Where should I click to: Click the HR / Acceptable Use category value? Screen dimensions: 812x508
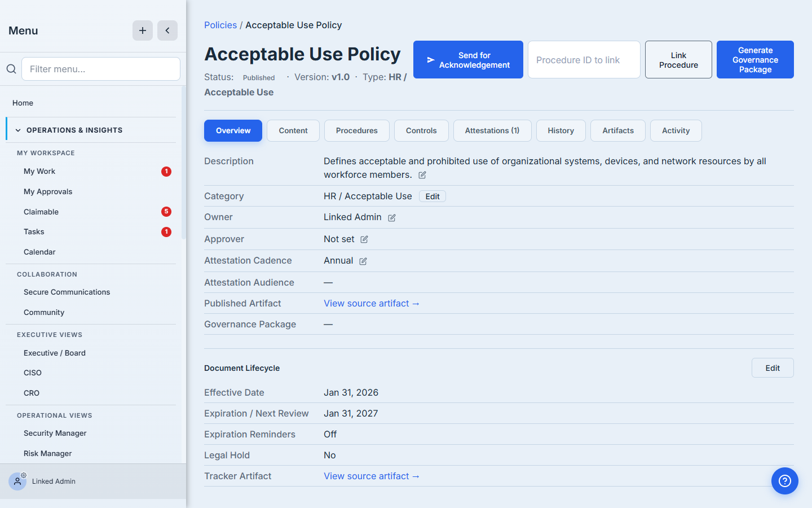(368, 196)
